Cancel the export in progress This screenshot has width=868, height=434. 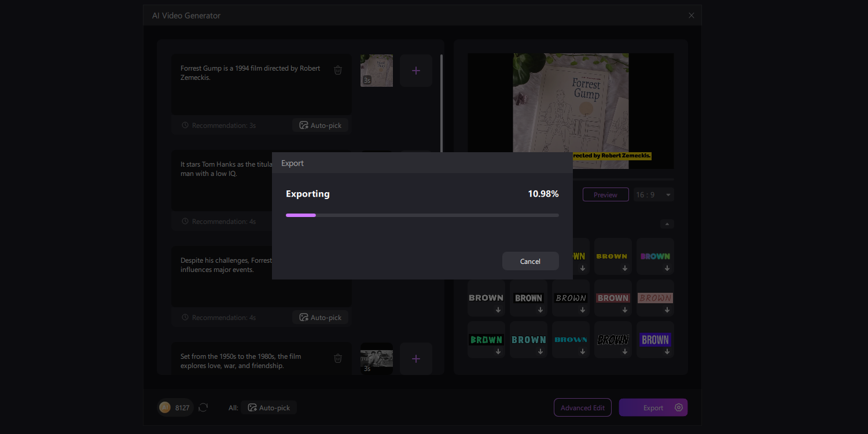click(x=530, y=261)
